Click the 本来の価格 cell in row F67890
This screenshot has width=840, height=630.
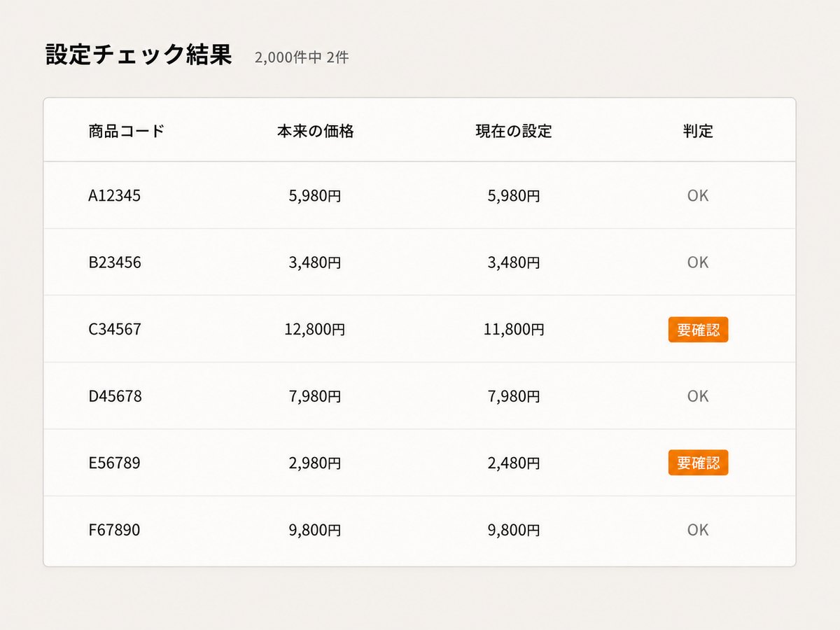[x=315, y=530]
